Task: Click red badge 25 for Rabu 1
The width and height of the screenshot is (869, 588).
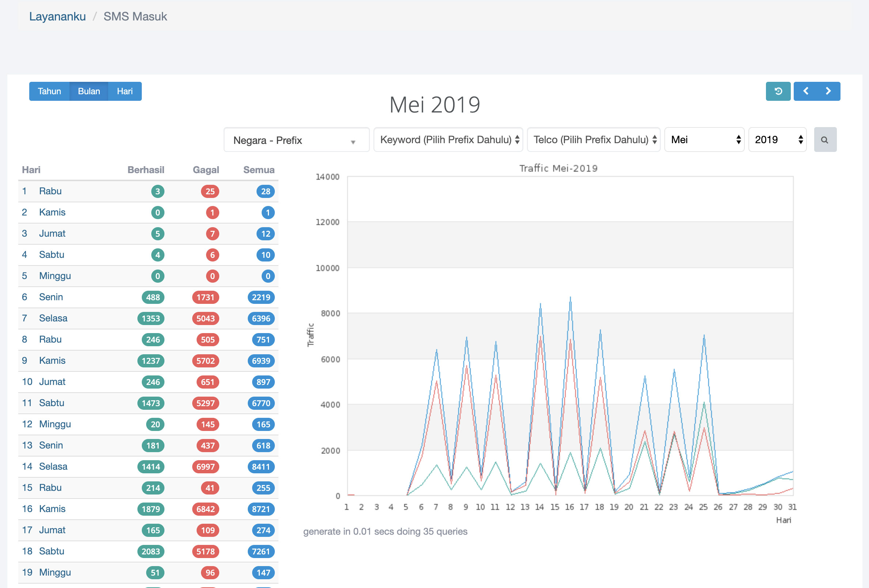Action: pos(210,191)
